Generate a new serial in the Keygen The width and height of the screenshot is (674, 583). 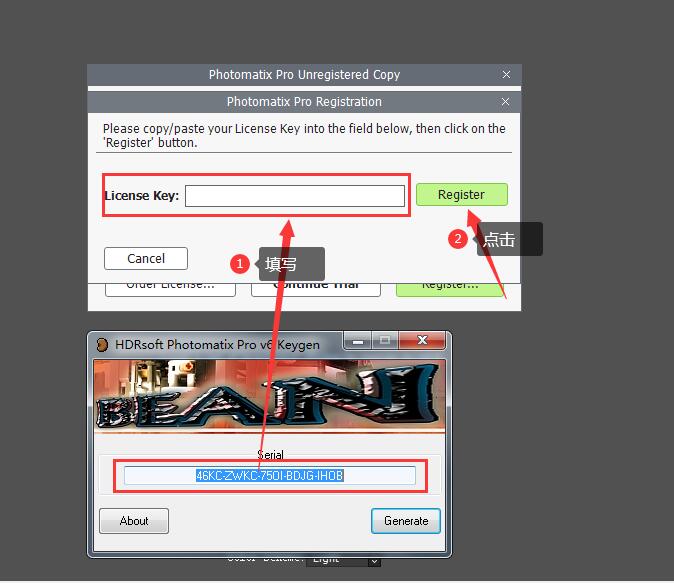tap(406, 521)
